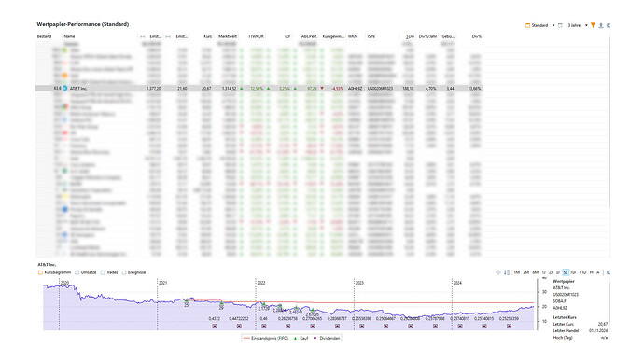
Task: Click the Einstandspreis (FIFO) red legend entry
Action: pos(266,338)
